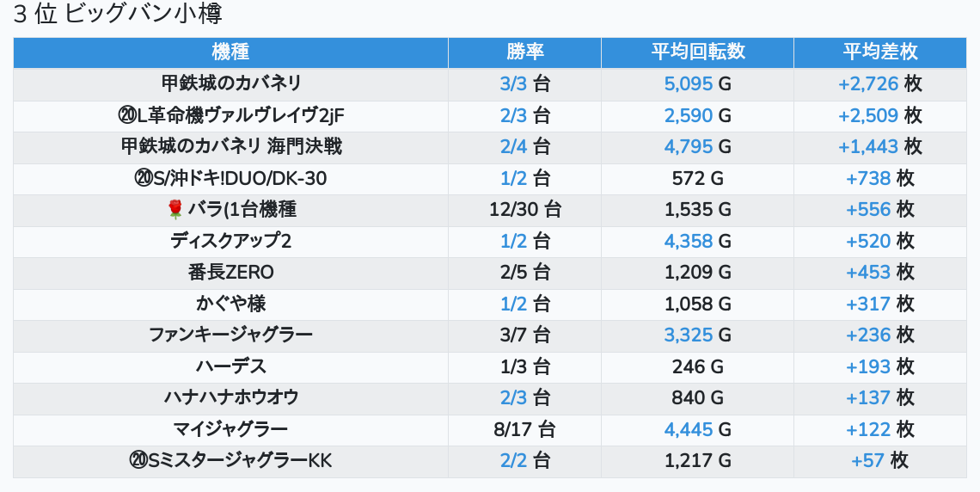Sort by the 機種 column header
Image resolution: width=980 pixels, height=492 pixels.
pyautogui.click(x=230, y=52)
